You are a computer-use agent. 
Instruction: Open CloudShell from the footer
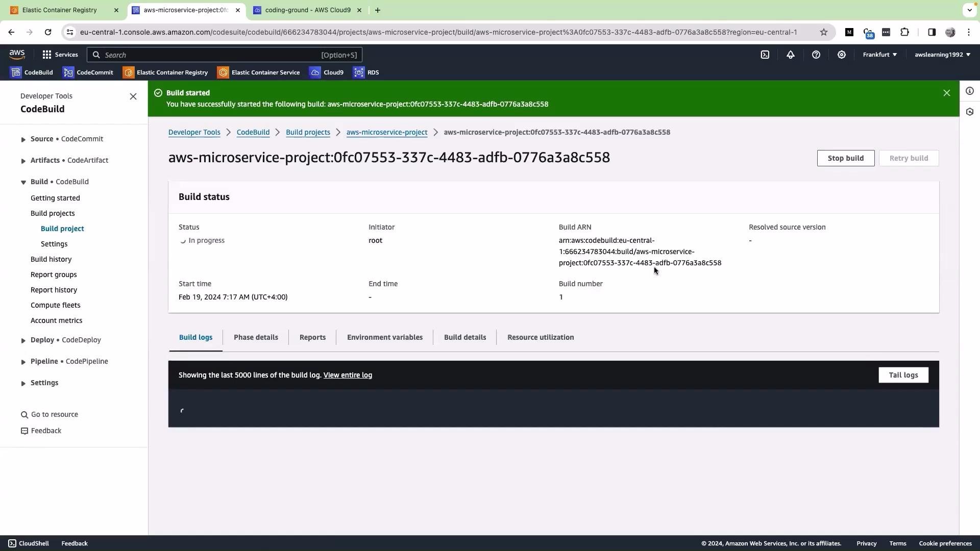click(x=29, y=543)
